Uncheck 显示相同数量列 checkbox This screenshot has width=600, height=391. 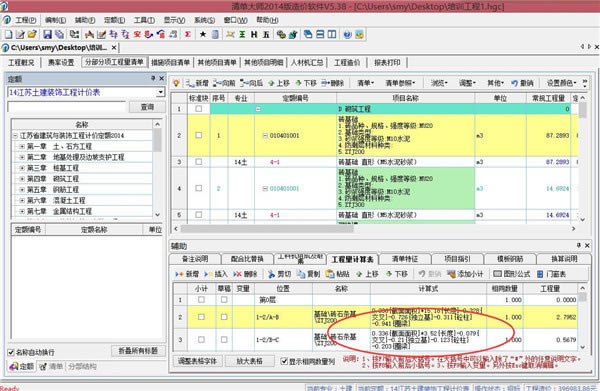click(x=284, y=361)
